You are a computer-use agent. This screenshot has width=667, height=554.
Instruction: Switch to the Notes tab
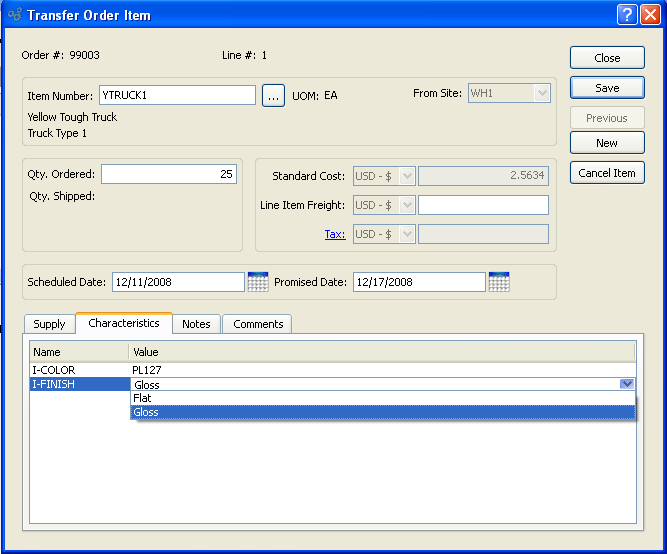click(196, 324)
